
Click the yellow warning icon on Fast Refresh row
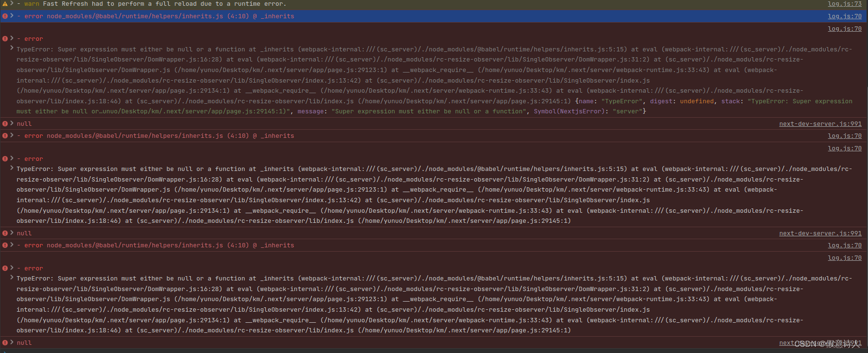click(x=5, y=3)
